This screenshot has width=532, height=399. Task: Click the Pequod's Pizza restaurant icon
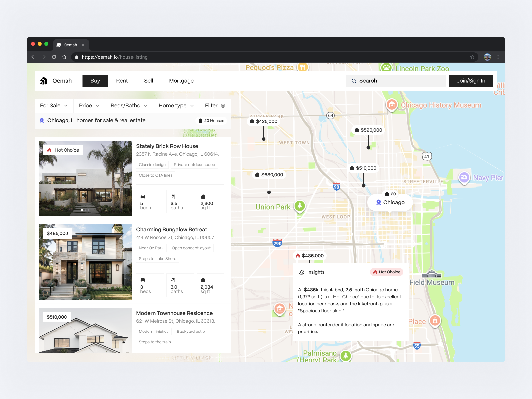[303, 67]
